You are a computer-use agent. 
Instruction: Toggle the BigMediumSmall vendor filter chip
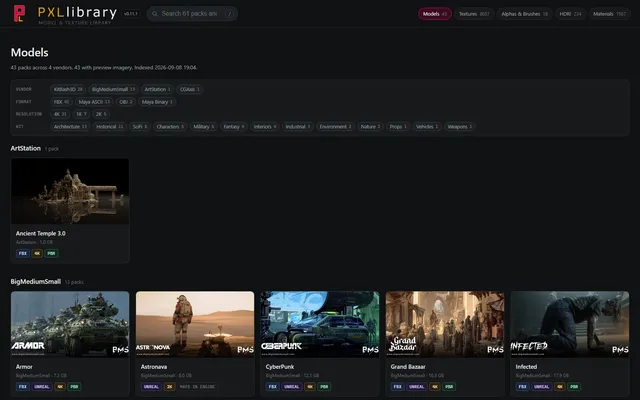coord(113,89)
